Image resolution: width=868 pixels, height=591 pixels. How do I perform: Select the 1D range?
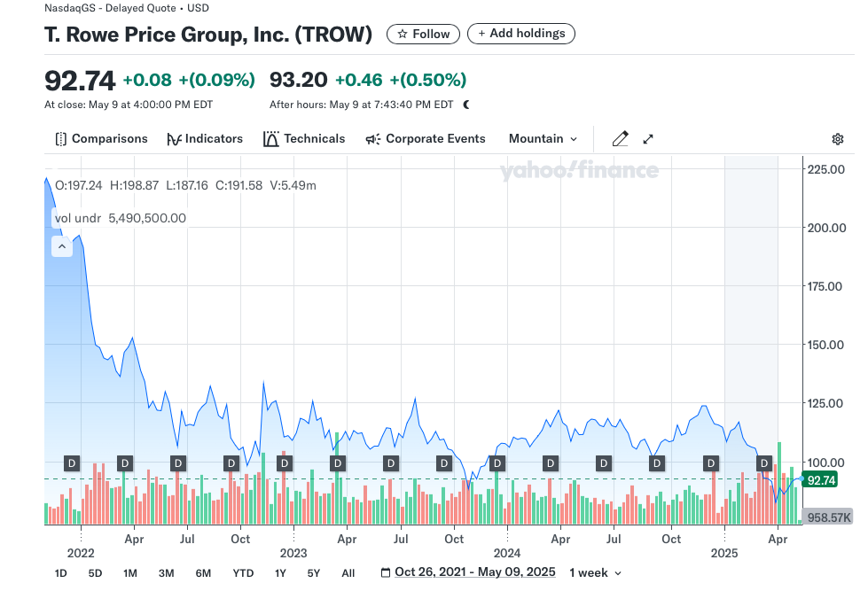coord(61,573)
